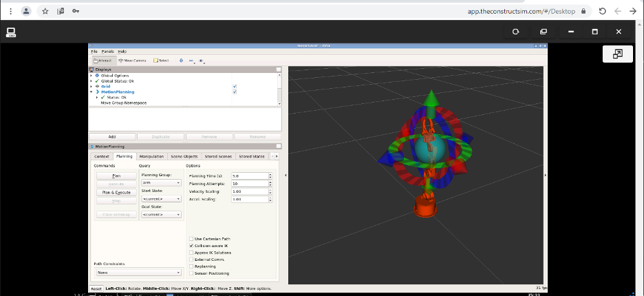Click the Planning Time (s) value field

click(x=250, y=176)
